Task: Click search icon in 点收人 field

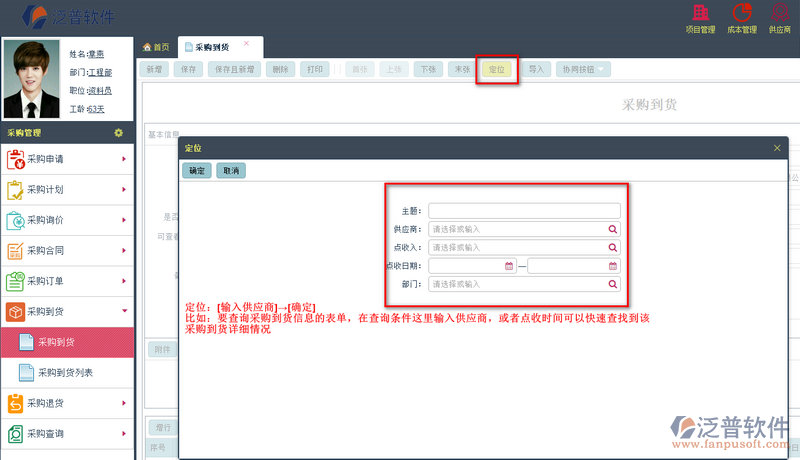Action: click(613, 248)
